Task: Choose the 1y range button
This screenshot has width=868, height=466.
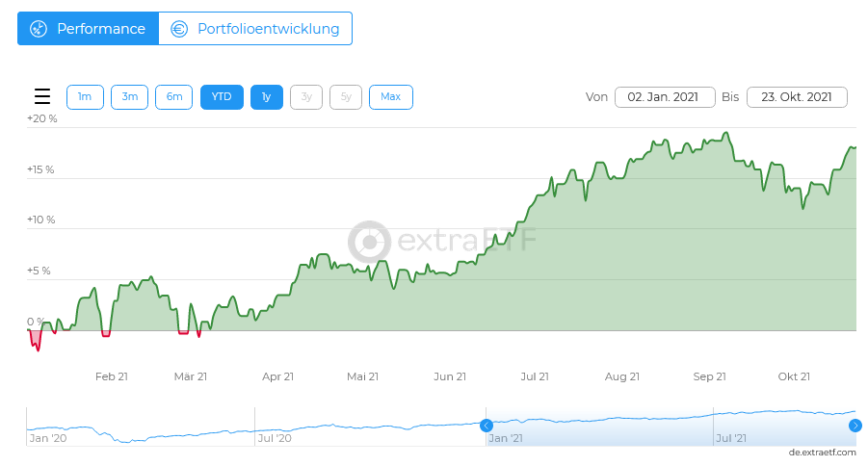Action: tap(267, 97)
